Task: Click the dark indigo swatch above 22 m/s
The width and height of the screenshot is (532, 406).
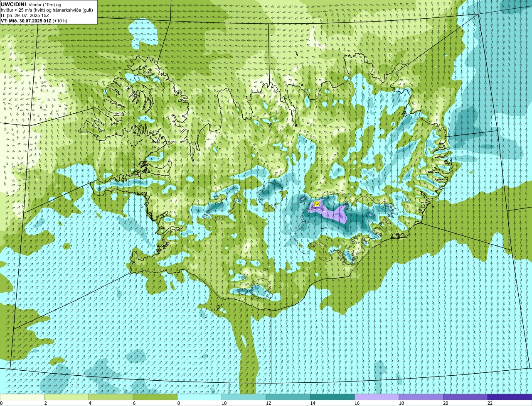Action: (510, 397)
